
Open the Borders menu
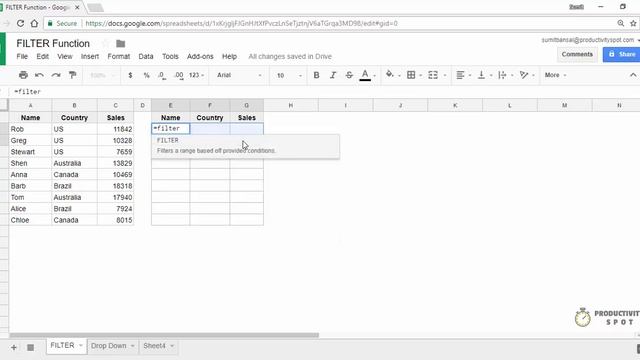[x=411, y=75]
